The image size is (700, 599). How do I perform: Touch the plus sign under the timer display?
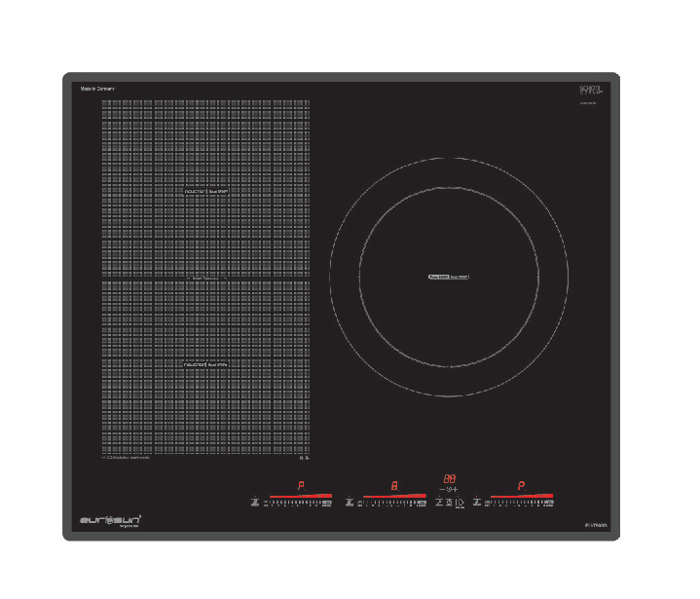click(455, 490)
